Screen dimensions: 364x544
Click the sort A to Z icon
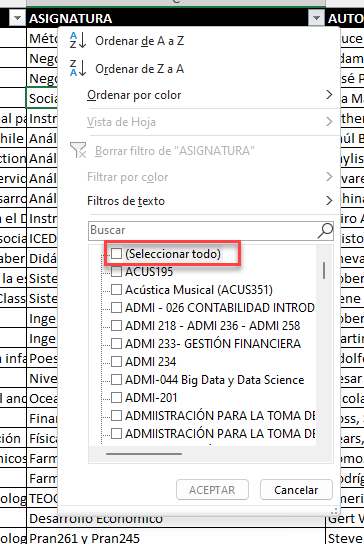78,40
